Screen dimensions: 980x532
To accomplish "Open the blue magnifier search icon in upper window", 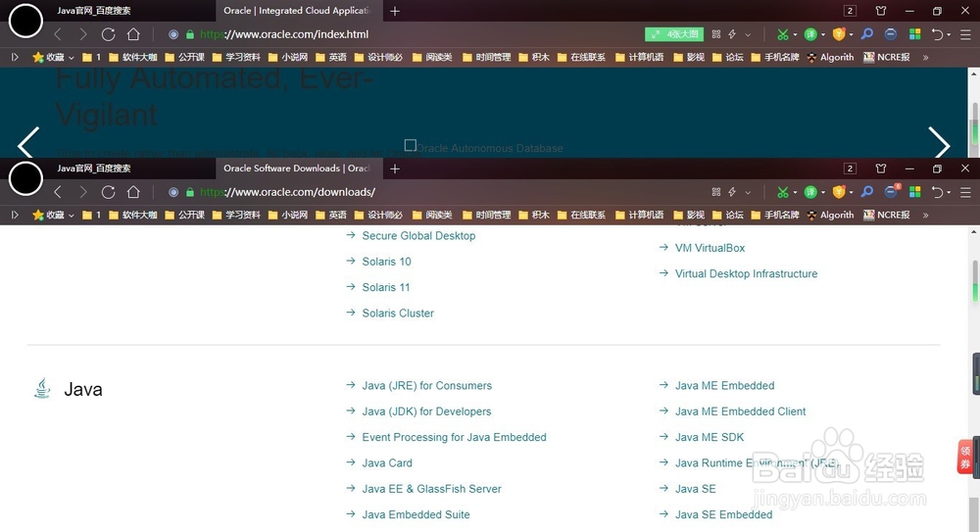I will click(867, 33).
